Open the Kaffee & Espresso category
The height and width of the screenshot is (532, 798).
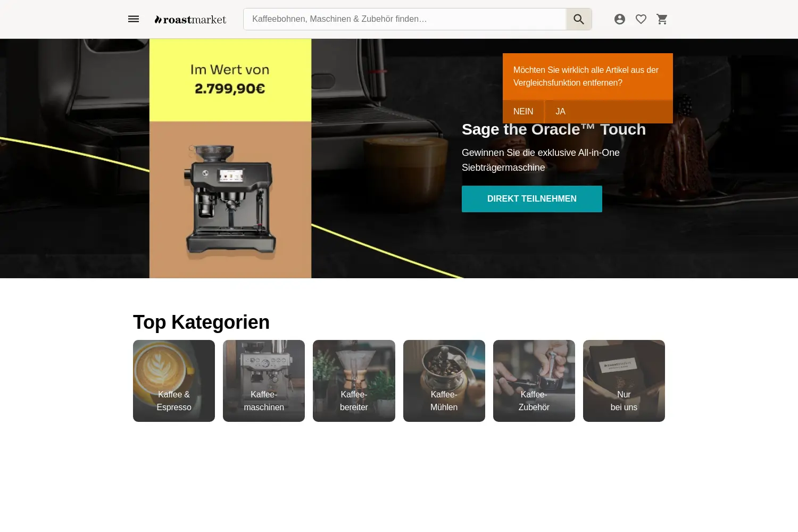[174, 381]
